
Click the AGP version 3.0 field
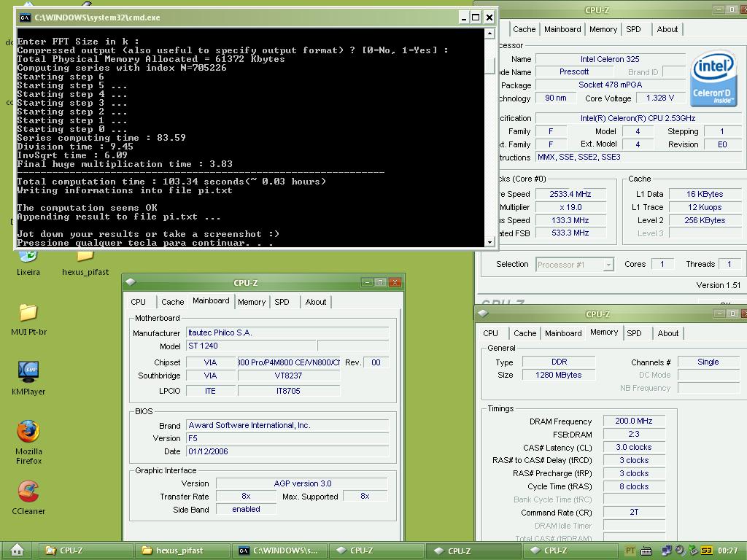tap(302, 483)
